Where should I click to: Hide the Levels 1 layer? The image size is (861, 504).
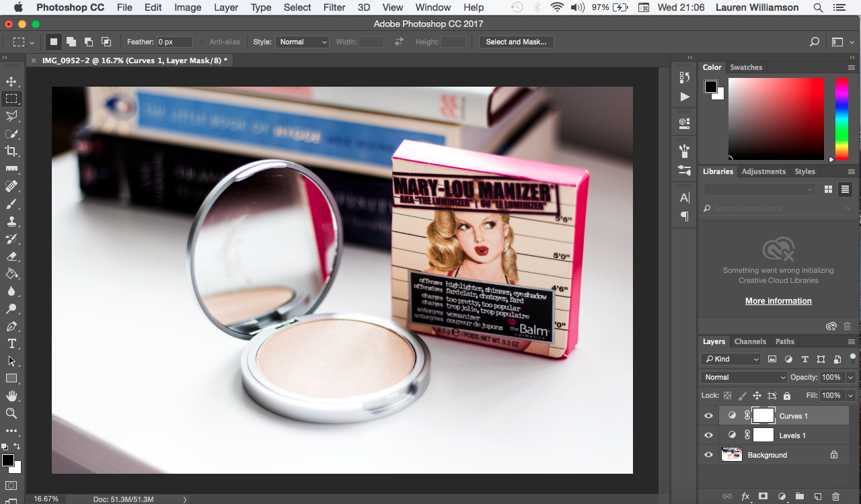click(708, 435)
